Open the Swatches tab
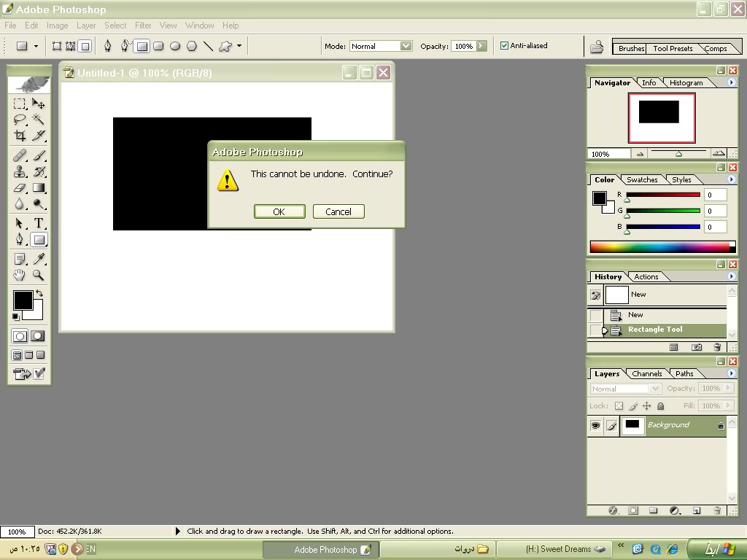 (x=642, y=179)
